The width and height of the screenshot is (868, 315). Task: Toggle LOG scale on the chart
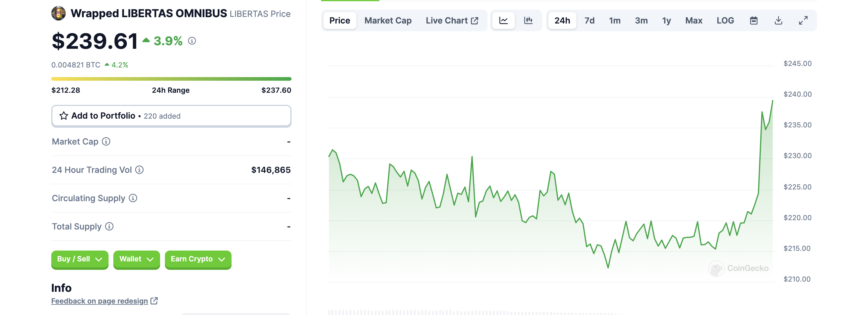(x=725, y=20)
